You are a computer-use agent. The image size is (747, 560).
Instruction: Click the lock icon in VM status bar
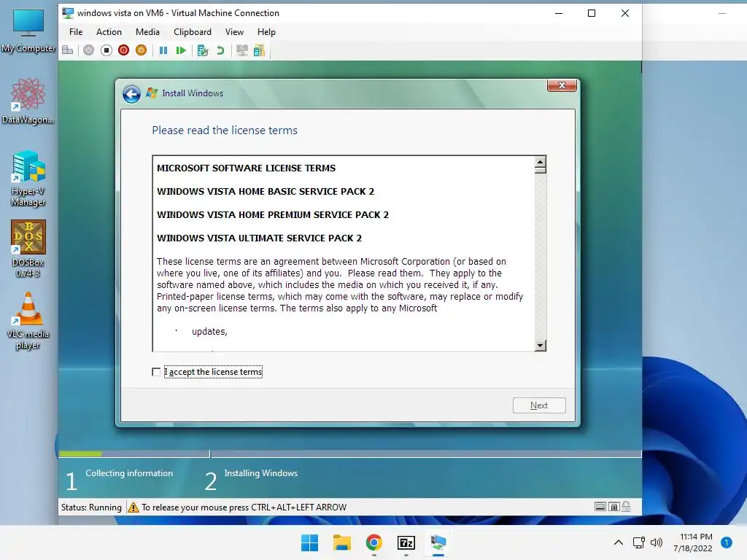pyautogui.click(x=626, y=506)
